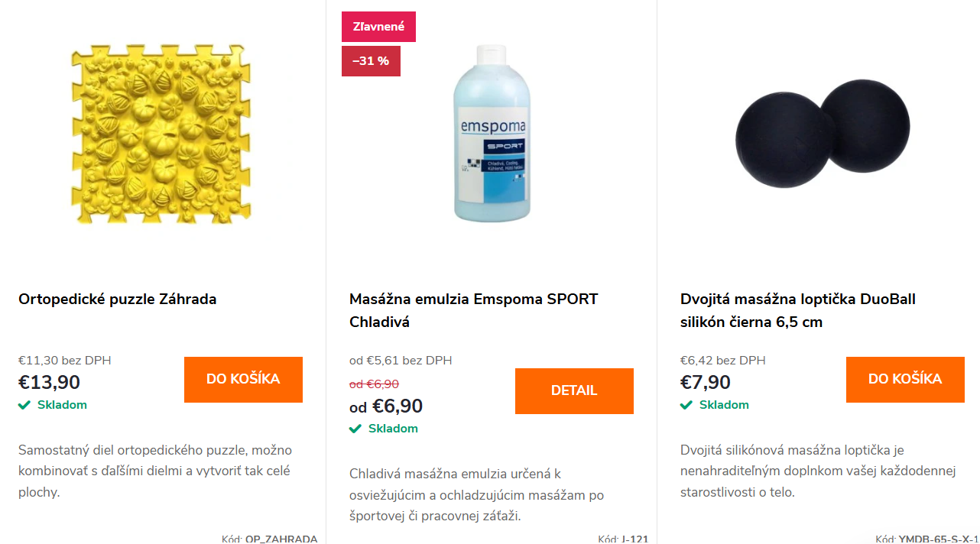
Task: Click the €7,90 price of the DuoBall
Action: 706,383
